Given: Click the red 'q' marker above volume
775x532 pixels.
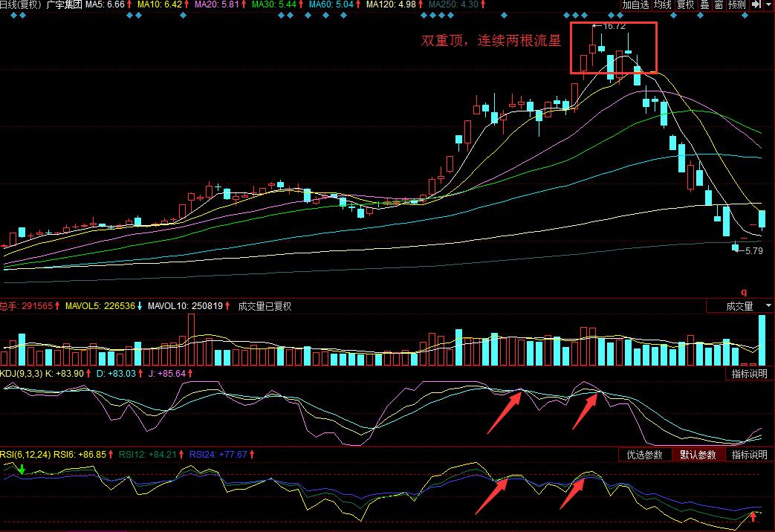Looking at the screenshot, I should 743,292.
